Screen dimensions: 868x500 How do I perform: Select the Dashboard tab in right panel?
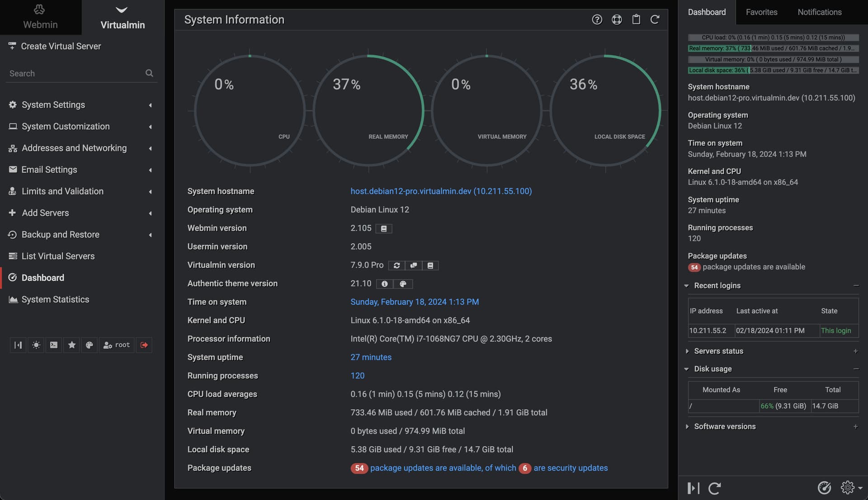[x=707, y=12]
